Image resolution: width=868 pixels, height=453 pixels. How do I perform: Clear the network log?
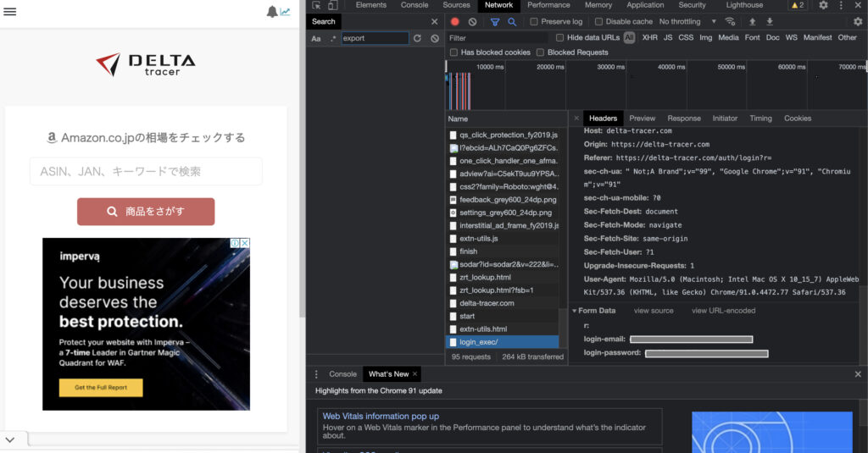pos(472,21)
